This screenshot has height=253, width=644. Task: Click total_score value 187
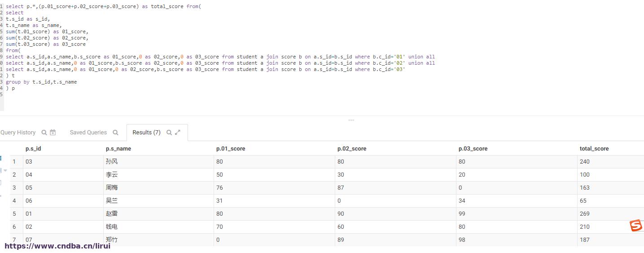click(585, 240)
